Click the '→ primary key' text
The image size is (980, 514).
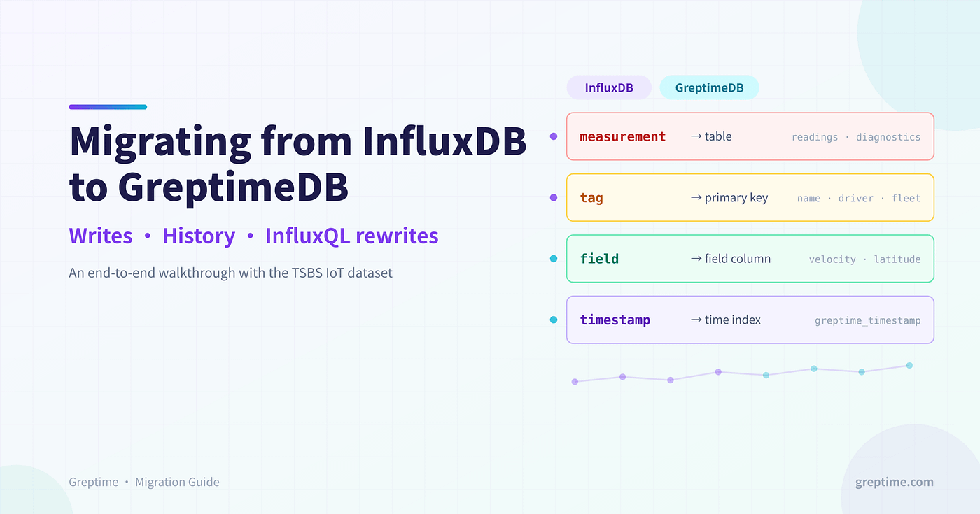(729, 198)
